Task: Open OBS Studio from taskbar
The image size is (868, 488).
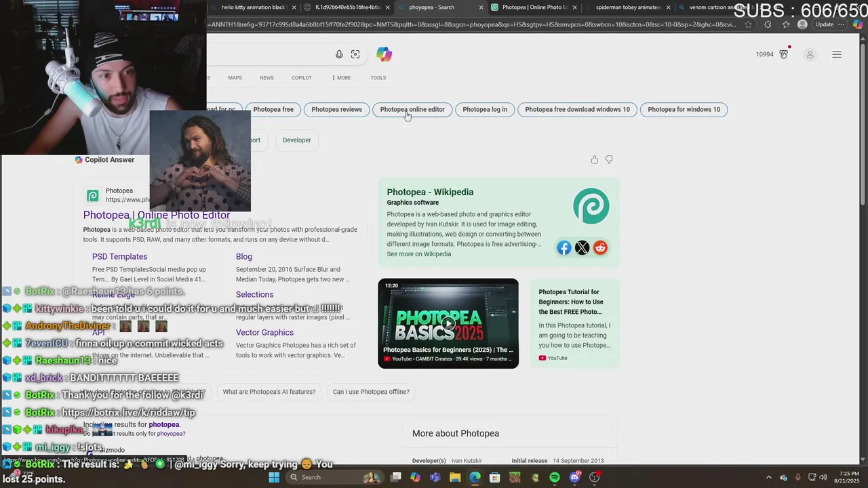Action: (595, 477)
